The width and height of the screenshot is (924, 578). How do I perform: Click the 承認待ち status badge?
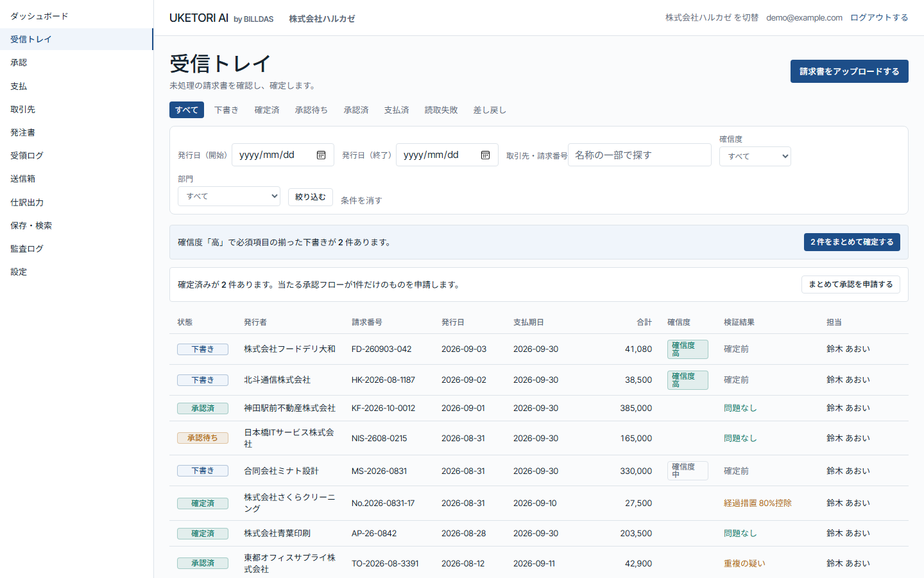(x=203, y=438)
